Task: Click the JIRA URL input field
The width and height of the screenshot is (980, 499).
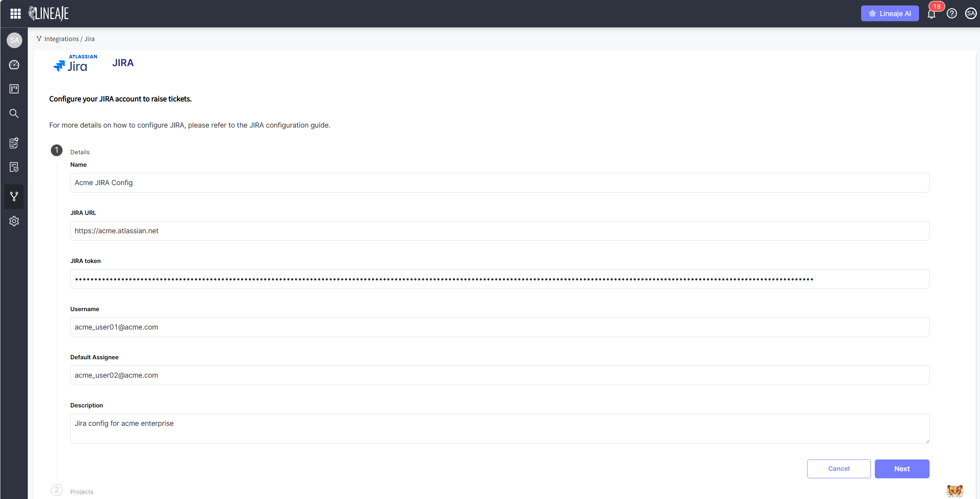Action: [499, 231]
